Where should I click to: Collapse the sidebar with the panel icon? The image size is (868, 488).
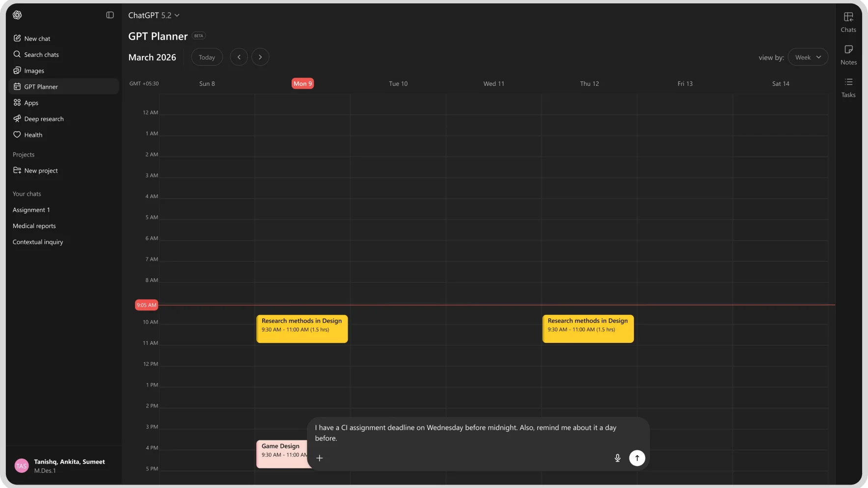(110, 15)
